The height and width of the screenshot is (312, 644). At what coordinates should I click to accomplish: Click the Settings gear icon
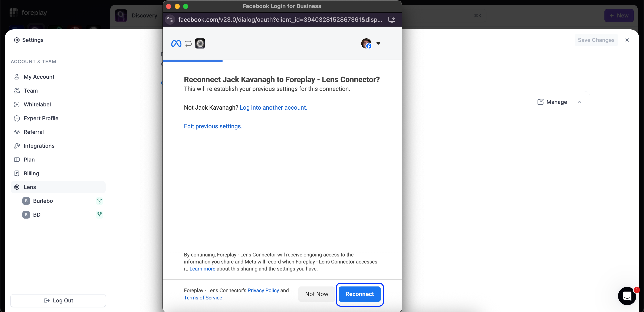click(x=17, y=40)
